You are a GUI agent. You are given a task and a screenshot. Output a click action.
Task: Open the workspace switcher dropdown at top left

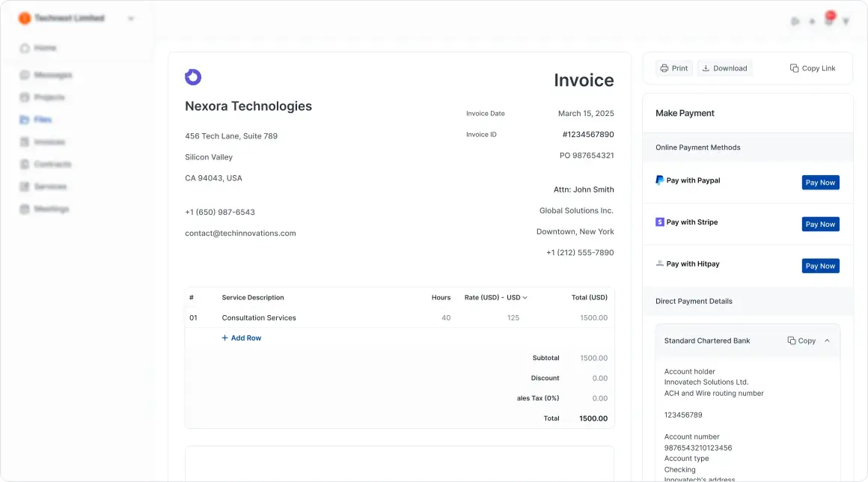(131, 18)
